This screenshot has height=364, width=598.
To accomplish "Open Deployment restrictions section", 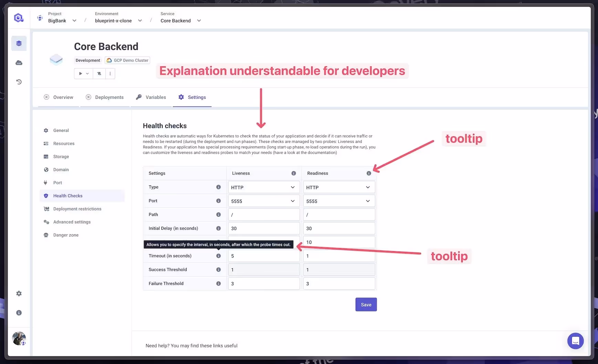I will click(x=82, y=209).
